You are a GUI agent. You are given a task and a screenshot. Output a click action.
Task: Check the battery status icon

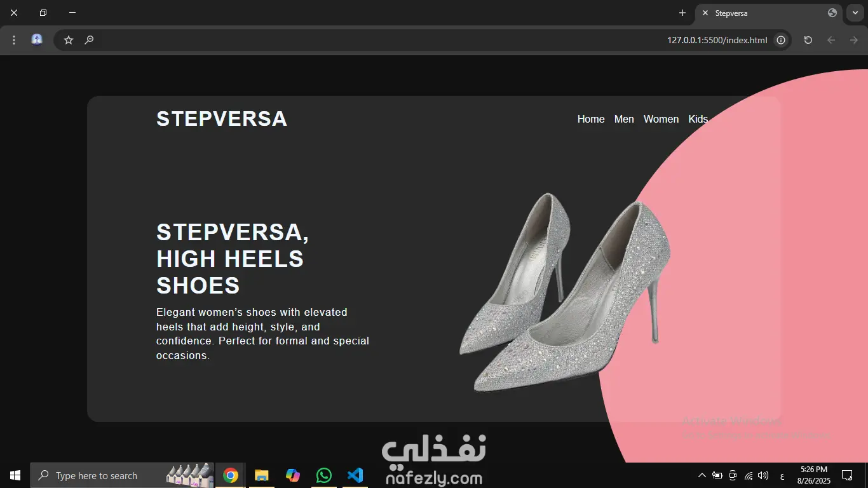coord(717,475)
